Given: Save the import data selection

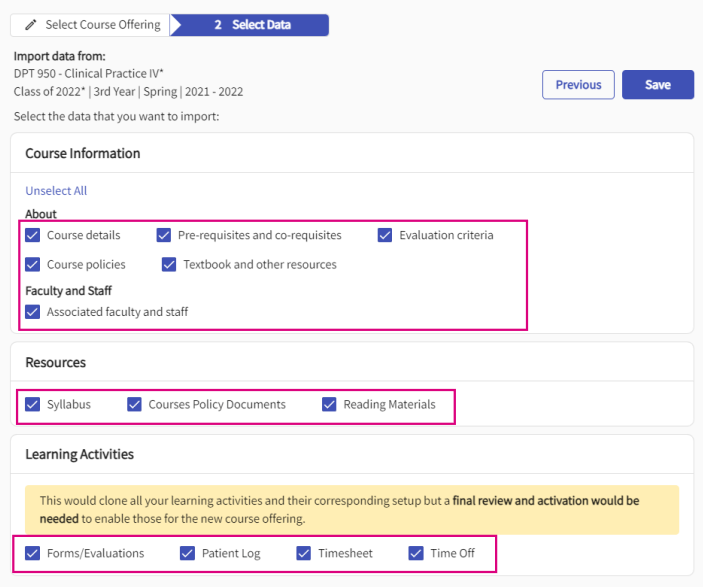Looking at the screenshot, I should [x=657, y=85].
